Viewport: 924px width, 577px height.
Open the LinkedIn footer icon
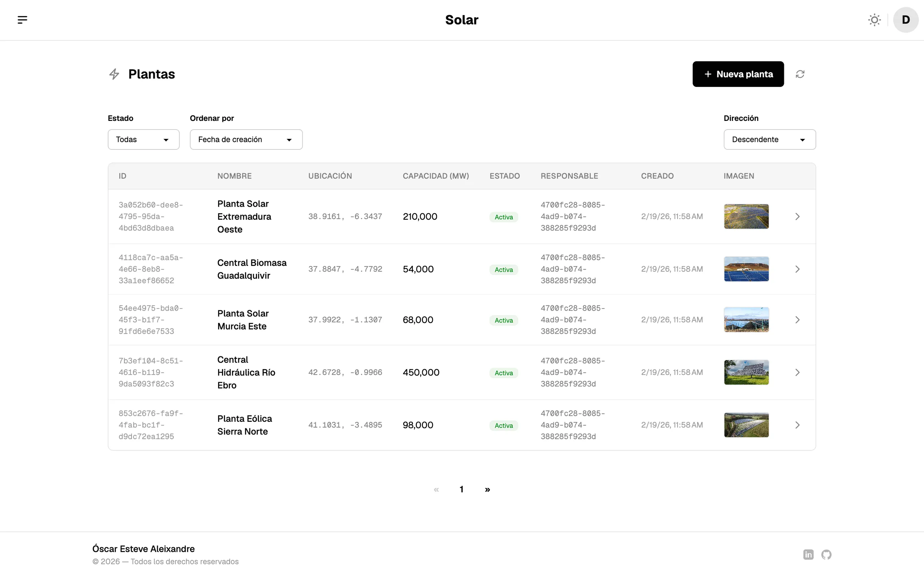coord(808,555)
